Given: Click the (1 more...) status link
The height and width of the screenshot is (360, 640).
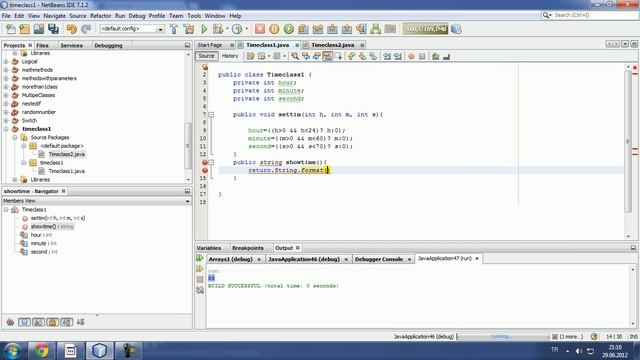Looking at the screenshot, I should click(571, 337).
